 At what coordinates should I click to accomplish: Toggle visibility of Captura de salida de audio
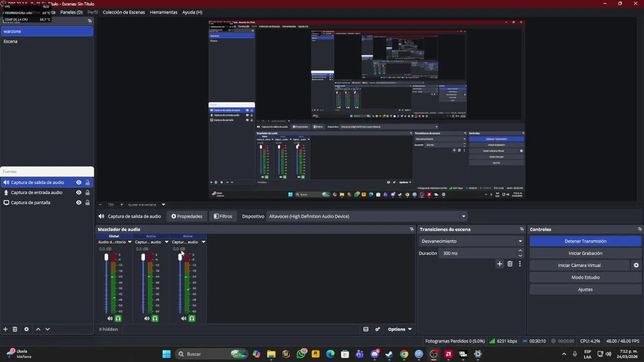[x=78, y=183]
